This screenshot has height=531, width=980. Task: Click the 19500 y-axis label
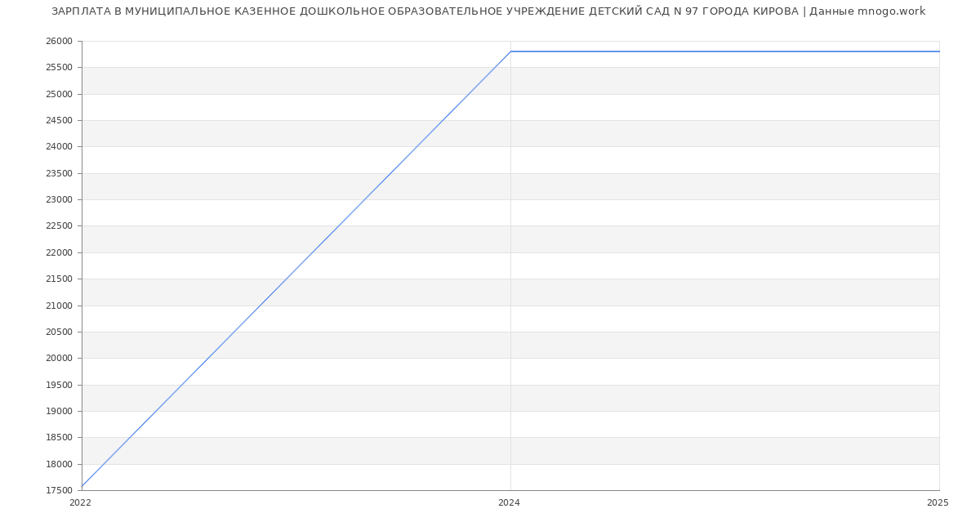click(x=59, y=385)
